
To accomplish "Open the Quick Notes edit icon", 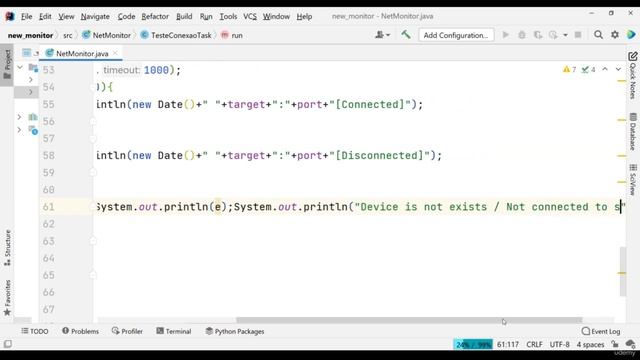I will [633, 56].
